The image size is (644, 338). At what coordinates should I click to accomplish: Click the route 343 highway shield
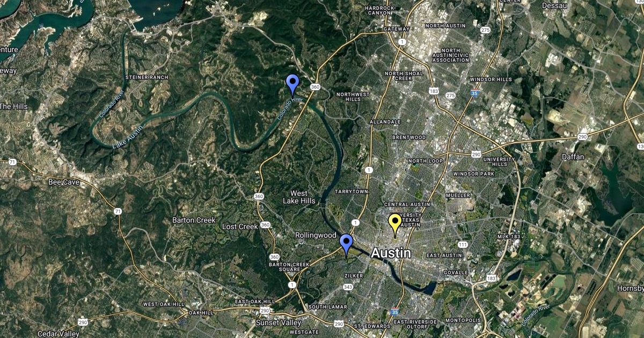pos(348,287)
